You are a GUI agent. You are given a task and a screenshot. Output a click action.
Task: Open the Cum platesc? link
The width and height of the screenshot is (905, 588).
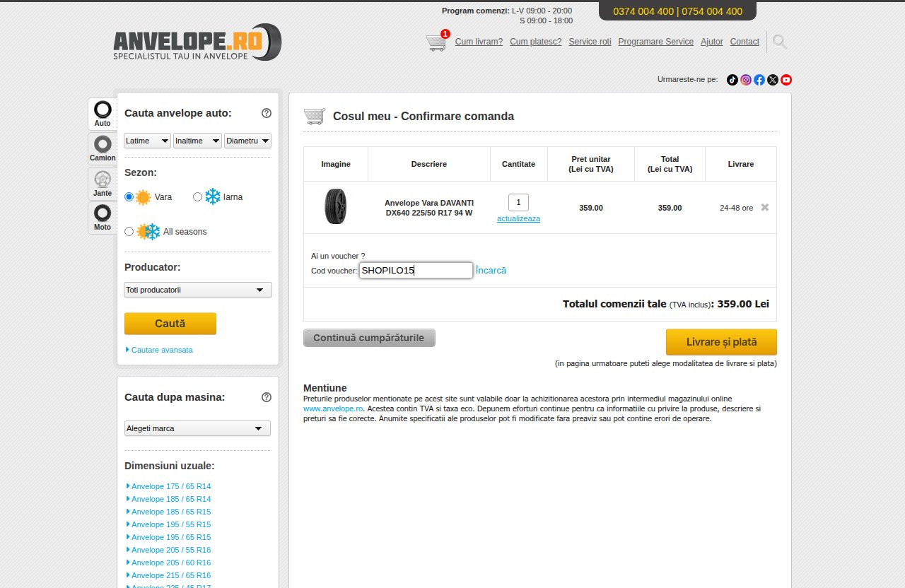535,42
